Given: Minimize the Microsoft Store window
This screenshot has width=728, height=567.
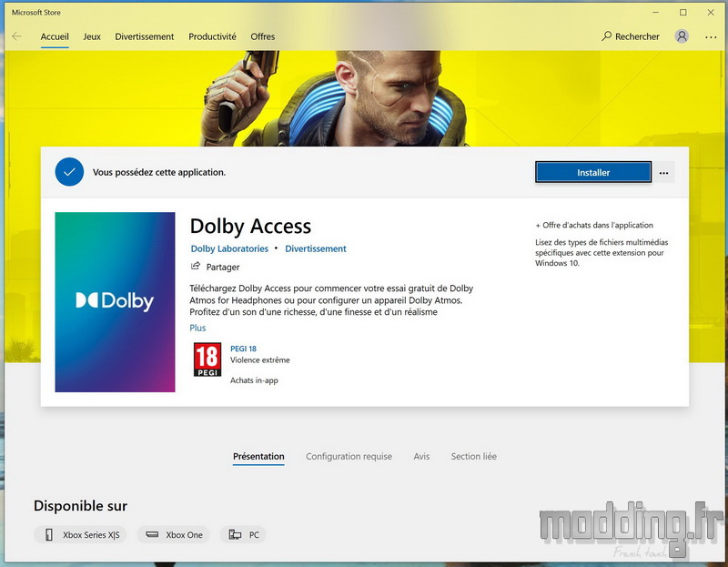Looking at the screenshot, I should tap(655, 13).
